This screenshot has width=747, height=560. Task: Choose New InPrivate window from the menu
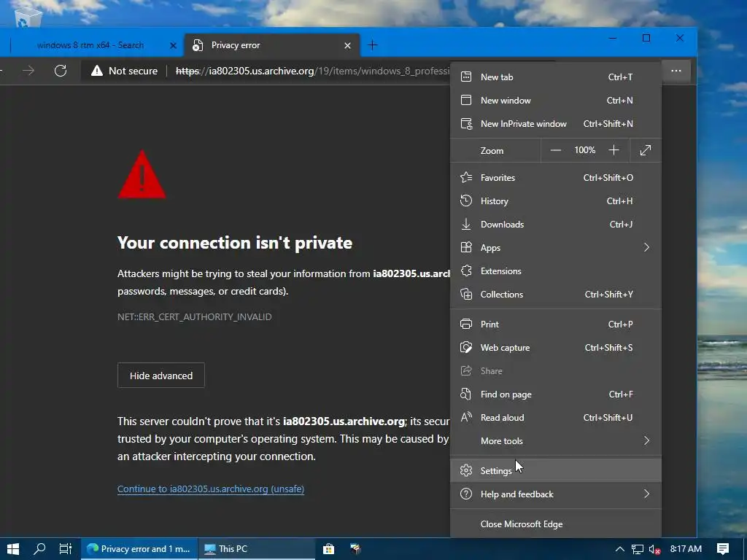555,124
